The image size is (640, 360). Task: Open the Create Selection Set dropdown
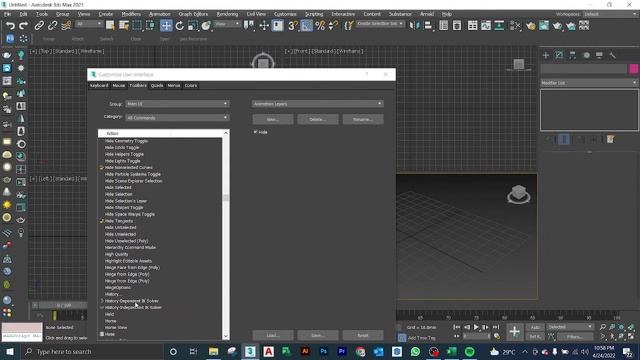[380, 24]
